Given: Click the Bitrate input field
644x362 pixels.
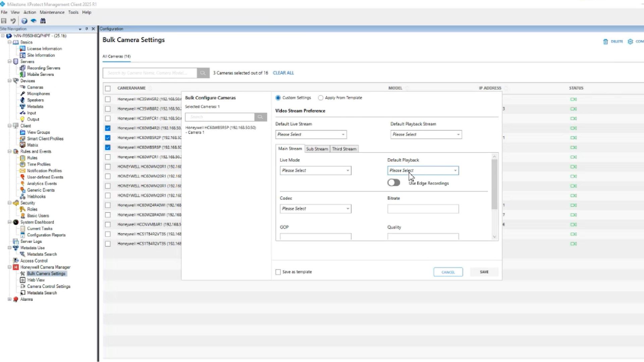Looking at the screenshot, I should click(423, 209).
